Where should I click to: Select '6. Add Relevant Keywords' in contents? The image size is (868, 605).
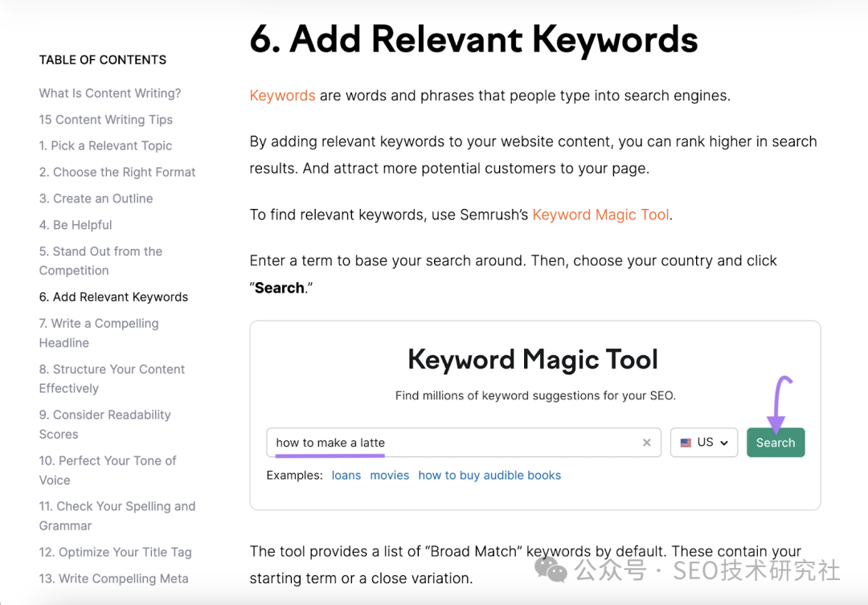(x=113, y=297)
